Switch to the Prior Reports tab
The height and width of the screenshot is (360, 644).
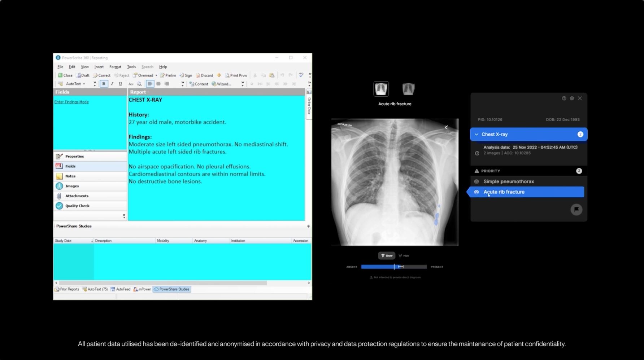(67, 289)
